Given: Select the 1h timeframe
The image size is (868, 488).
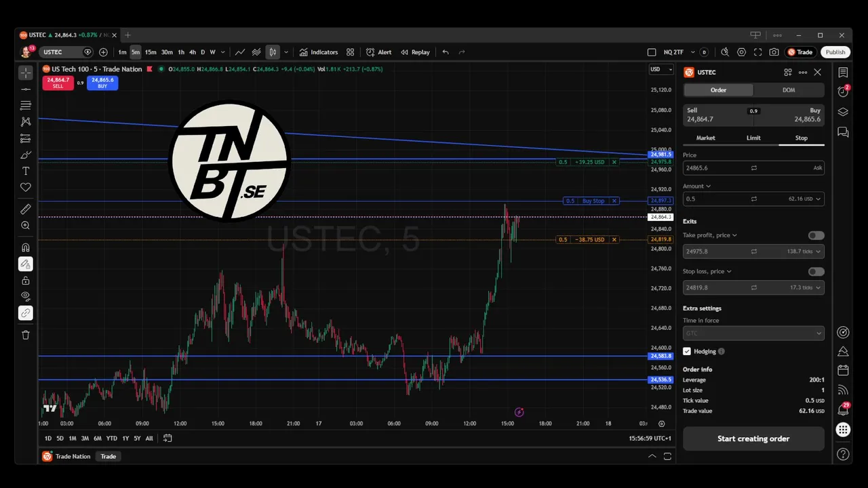Looking at the screenshot, I should coord(181,52).
